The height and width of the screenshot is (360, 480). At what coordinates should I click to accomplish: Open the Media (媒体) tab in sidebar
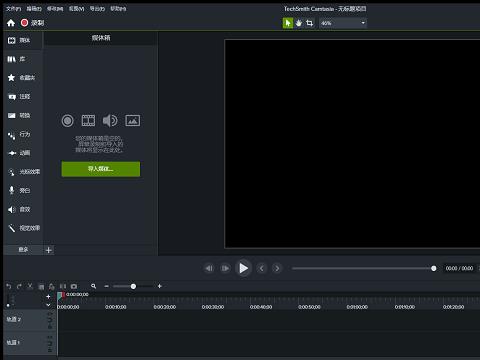click(23, 40)
